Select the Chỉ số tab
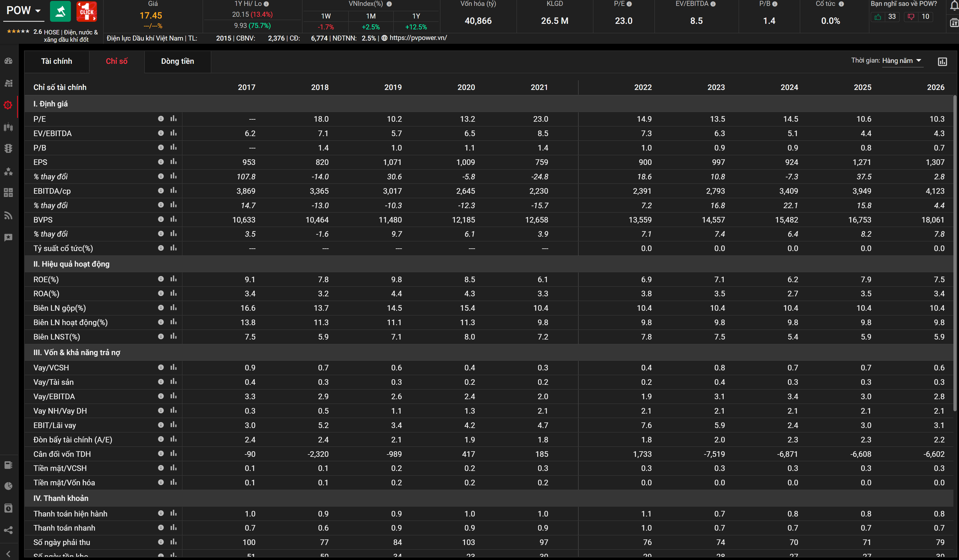This screenshot has height=560, width=959. pyautogui.click(x=116, y=61)
